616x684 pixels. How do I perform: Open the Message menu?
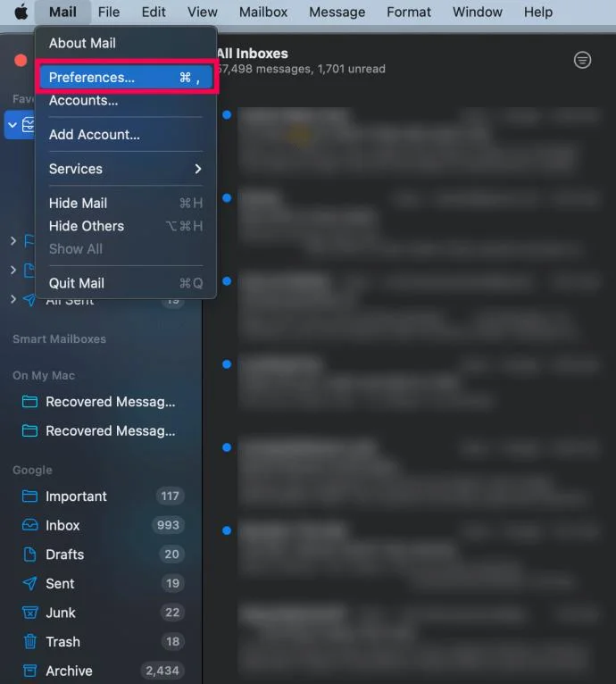[337, 12]
